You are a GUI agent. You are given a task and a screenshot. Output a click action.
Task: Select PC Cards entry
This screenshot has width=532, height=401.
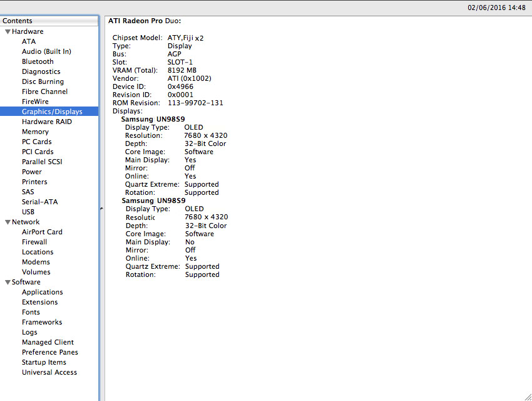tap(37, 142)
